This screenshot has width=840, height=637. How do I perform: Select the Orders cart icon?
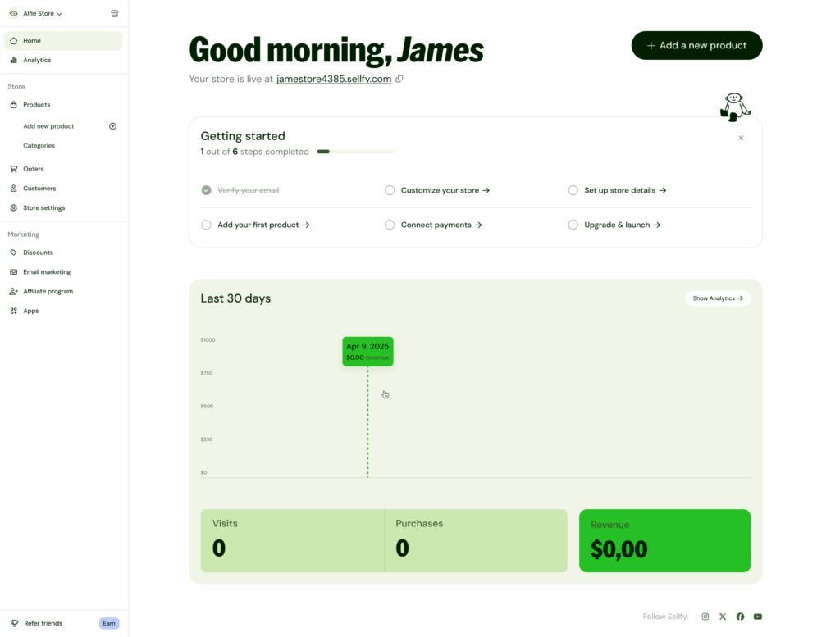(11, 168)
